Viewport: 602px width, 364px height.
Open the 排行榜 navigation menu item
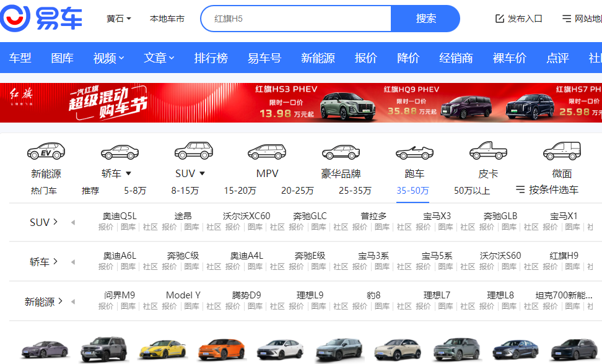[211, 58]
